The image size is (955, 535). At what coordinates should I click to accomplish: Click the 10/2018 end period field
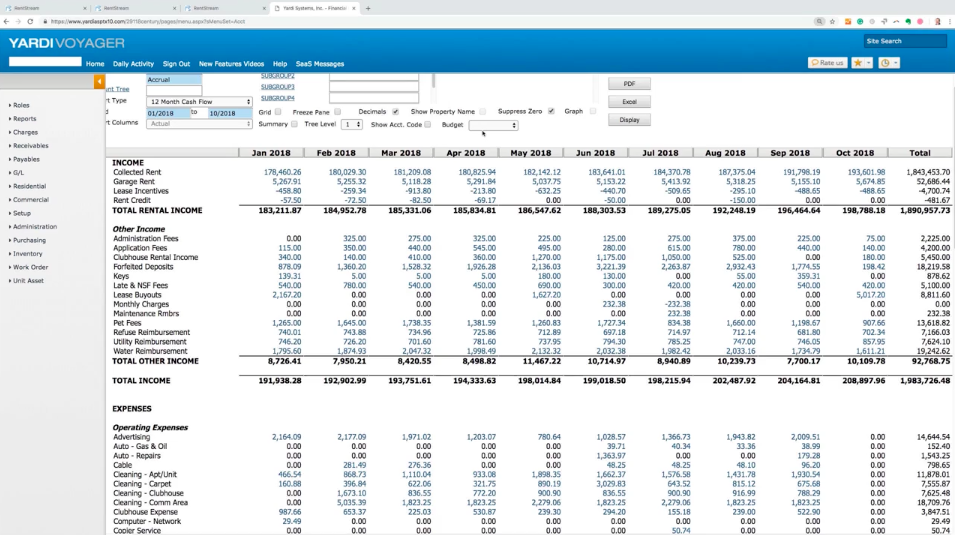pyautogui.click(x=229, y=113)
